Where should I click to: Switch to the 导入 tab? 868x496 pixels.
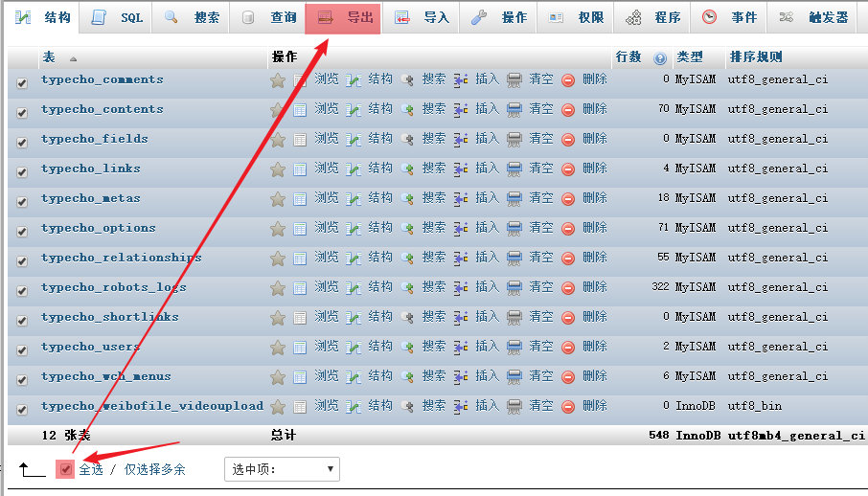[x=422, y=17]
